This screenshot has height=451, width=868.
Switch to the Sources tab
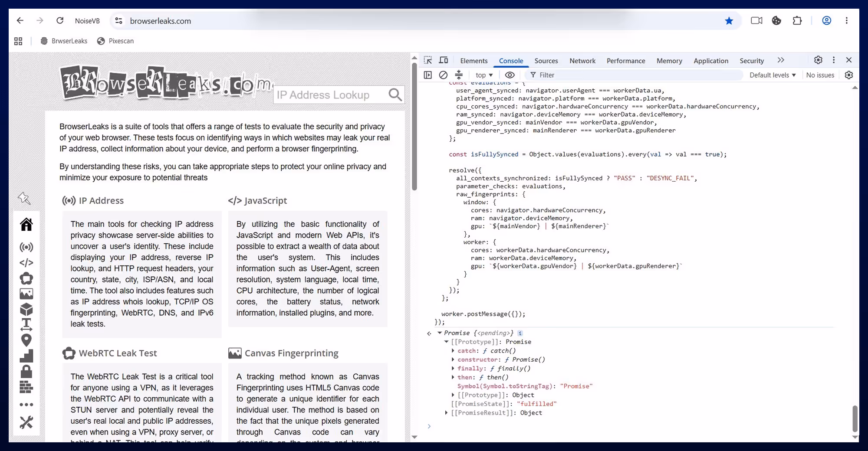click(x=546, y=61)
